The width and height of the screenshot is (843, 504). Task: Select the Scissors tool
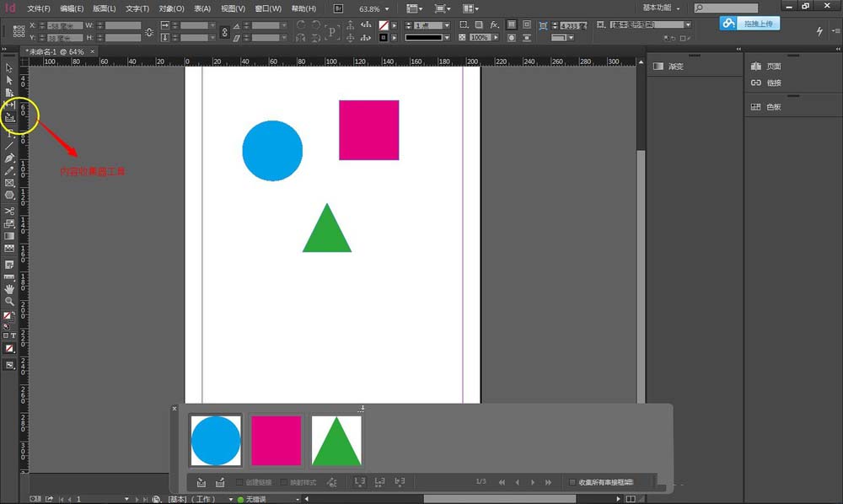[10, 211]
